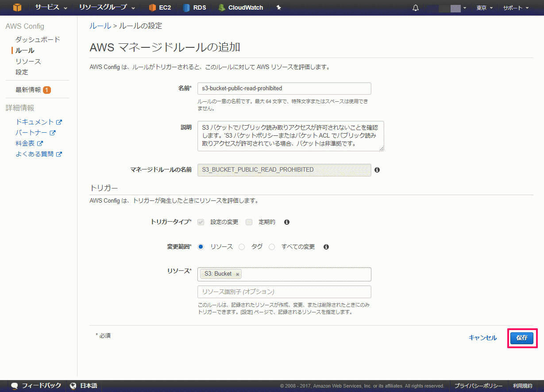This screenshot has width=544, height=392.
Task: Click the S3_BUCKET_PUBLIC_READ_PROHIBITED managed rule field
Action: click(284, 170)
